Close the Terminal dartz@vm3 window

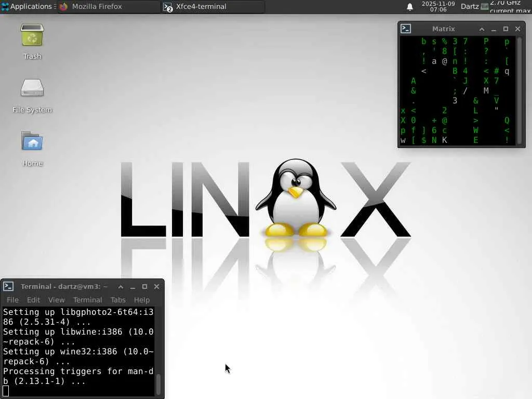tap(156, 287)
